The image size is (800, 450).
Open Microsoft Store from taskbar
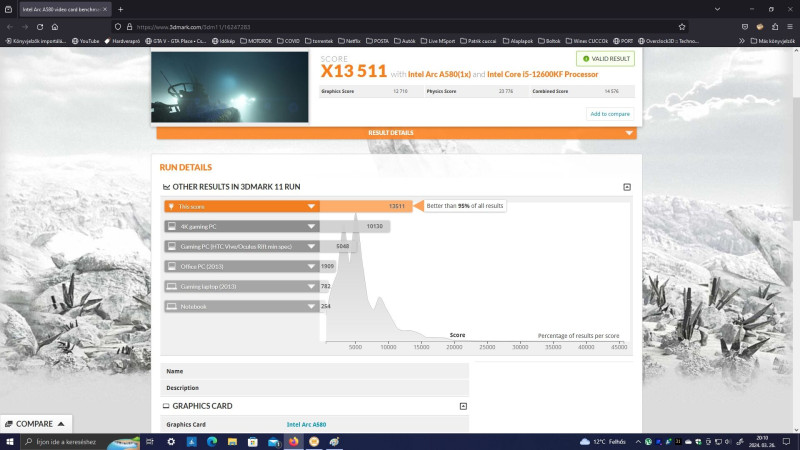pos(253,442)
